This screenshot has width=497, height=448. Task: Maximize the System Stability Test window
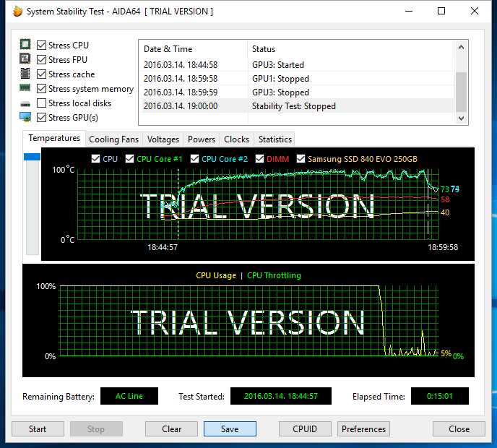click(x=441, y=12)
